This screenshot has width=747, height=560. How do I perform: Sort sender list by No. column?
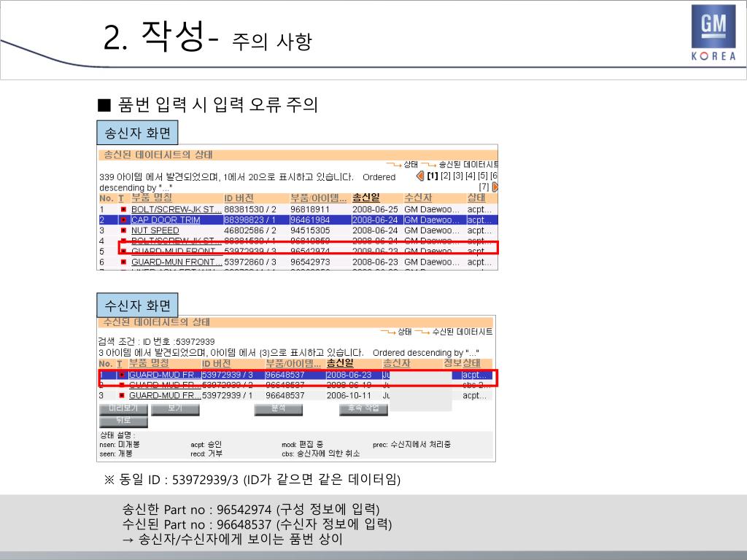(x=107, y=198)
